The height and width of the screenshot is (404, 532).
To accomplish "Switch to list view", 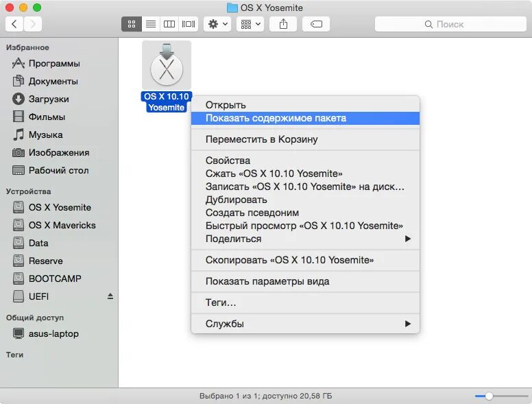I will tap(151, 24).
